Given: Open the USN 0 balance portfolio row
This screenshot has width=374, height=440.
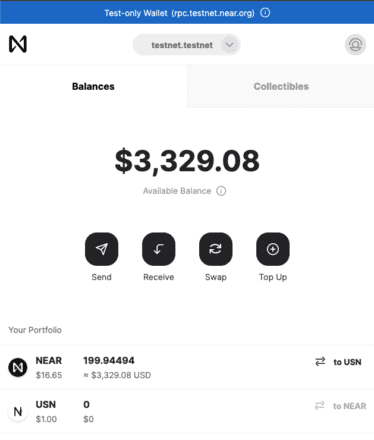Looking at the screenshot, I should tap(187, 411).
